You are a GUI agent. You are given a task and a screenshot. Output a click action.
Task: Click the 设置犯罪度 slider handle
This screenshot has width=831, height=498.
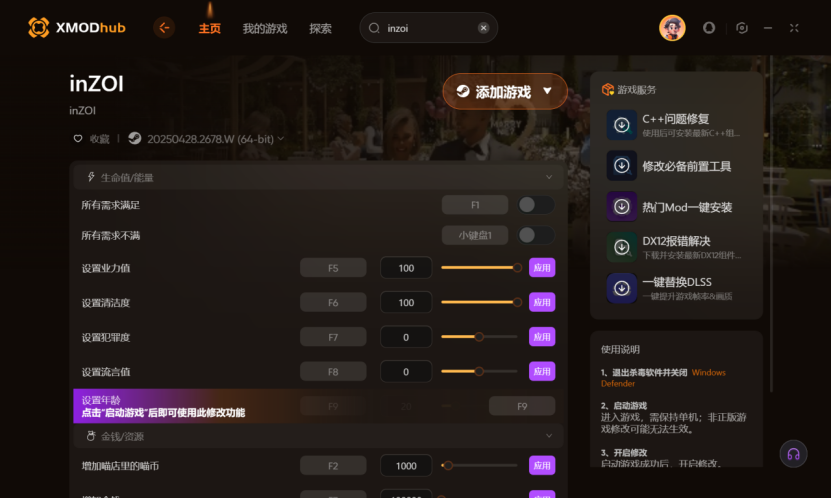click(x=479, y=337)
